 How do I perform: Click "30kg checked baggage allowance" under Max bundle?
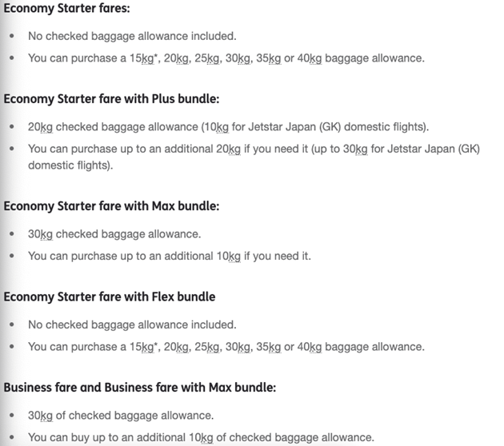click(x=114, y=234)
